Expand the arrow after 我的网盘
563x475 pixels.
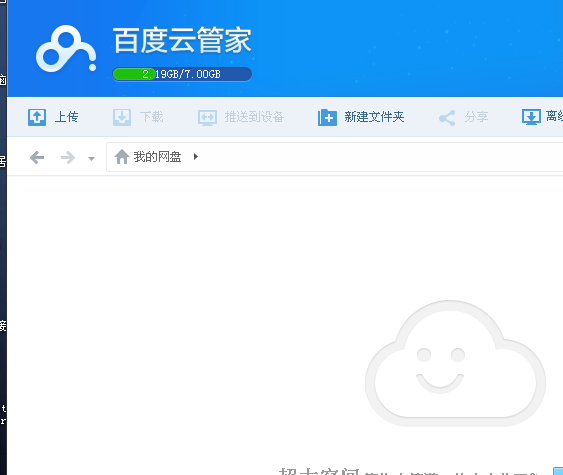click(x=196, y=157)
